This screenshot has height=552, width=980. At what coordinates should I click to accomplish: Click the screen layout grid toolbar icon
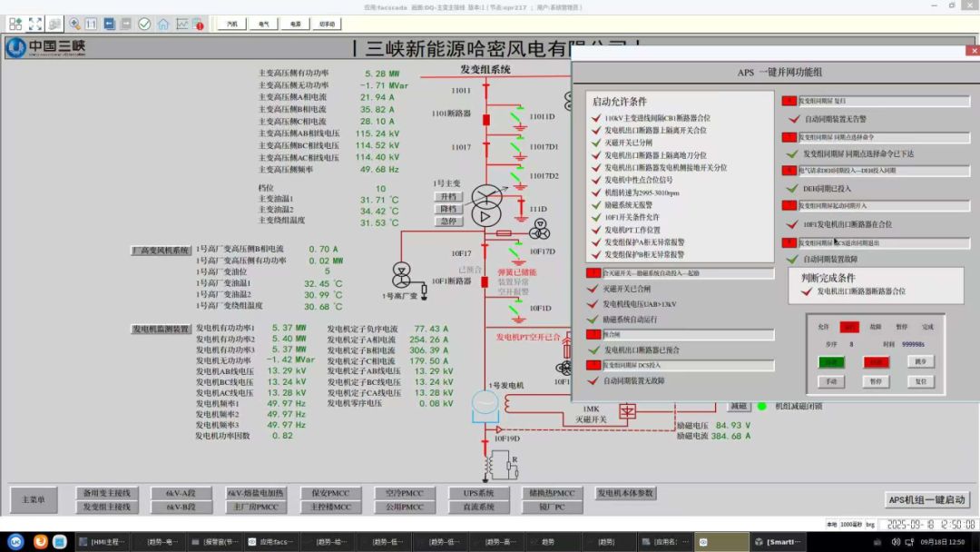click(15, 24)
